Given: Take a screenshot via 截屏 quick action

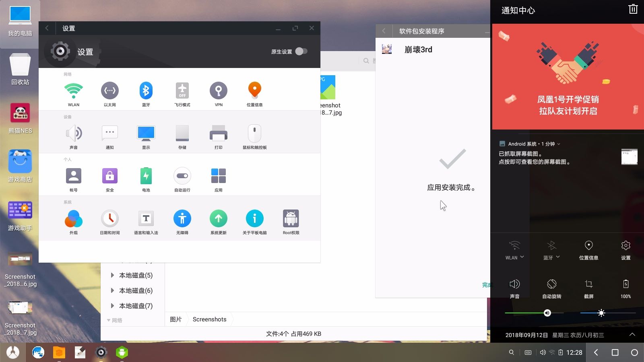Looking at the screenshot, I should 588,288.
